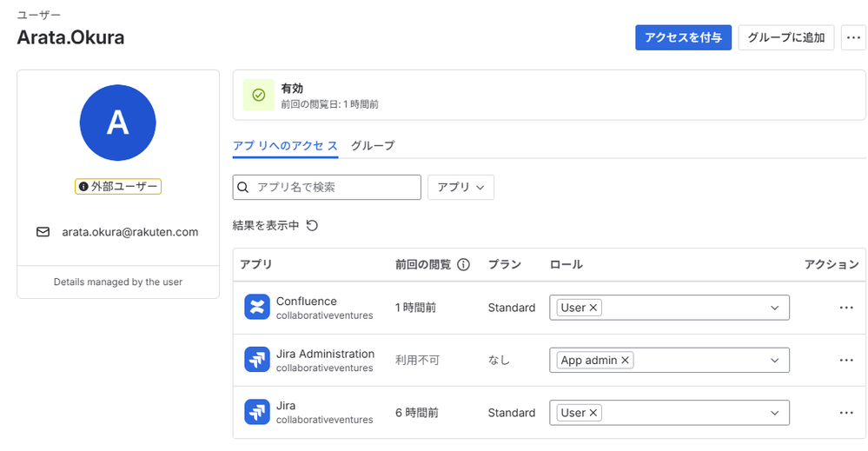Image resolution: width=868 pixels, height=451 pixels.
Task: Click the reset icon next to 結果を表示中
Action: 312,225
